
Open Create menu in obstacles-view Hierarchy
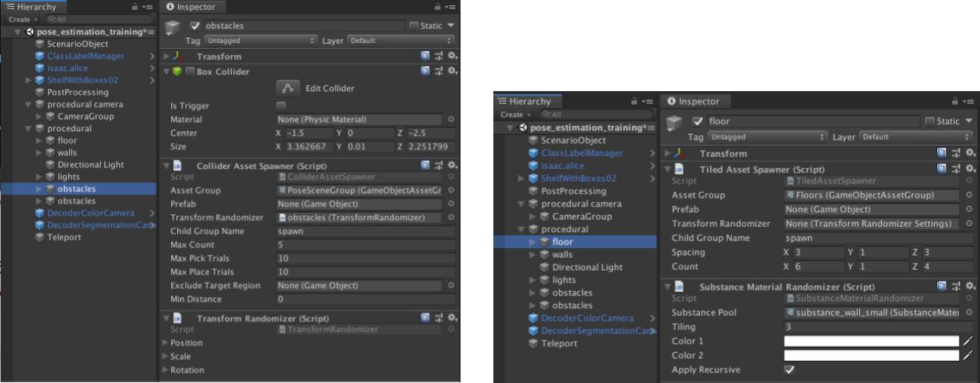click(22, 19)
